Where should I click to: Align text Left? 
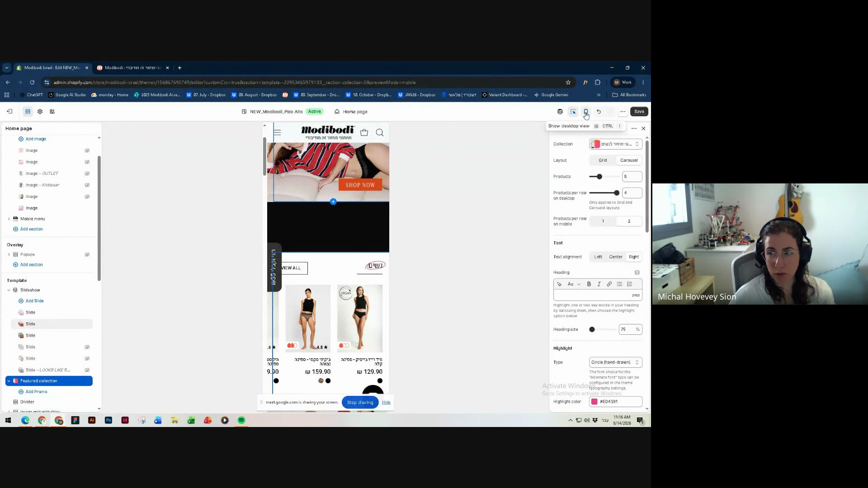598,257
